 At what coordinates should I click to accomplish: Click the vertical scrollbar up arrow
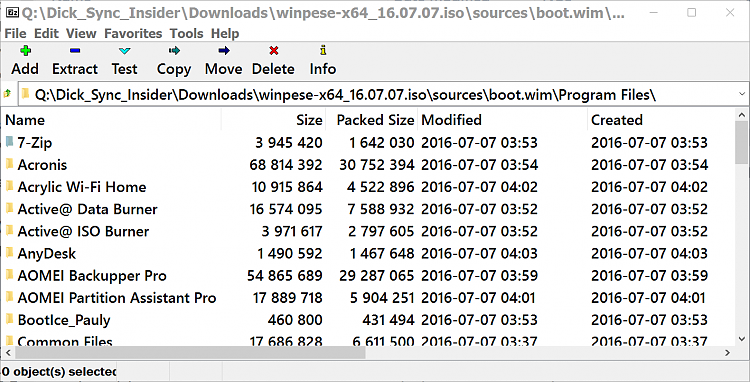pyautogui.click(x=742, y=115)
